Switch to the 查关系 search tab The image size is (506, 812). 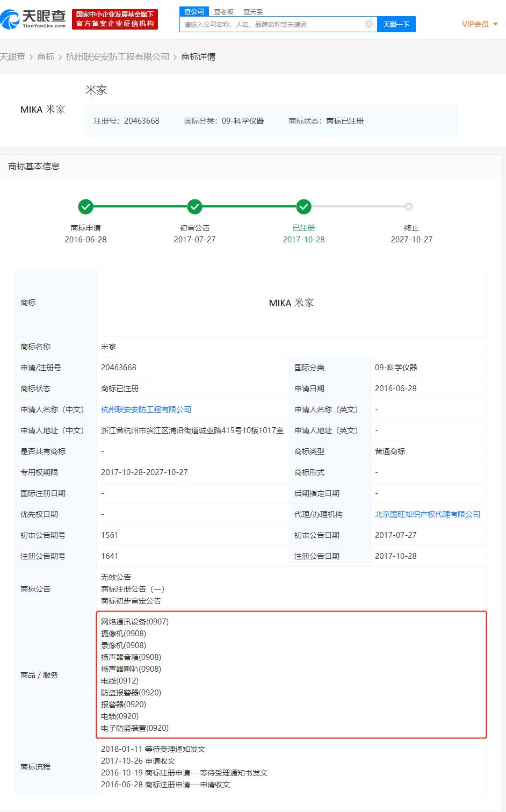(x=253, y=11)
